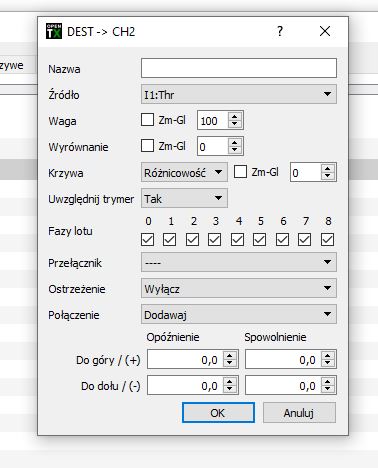Increase Opóźnienie Do dołu value
The width and height of the screenshot is (378, 468).
click(230, 381)
